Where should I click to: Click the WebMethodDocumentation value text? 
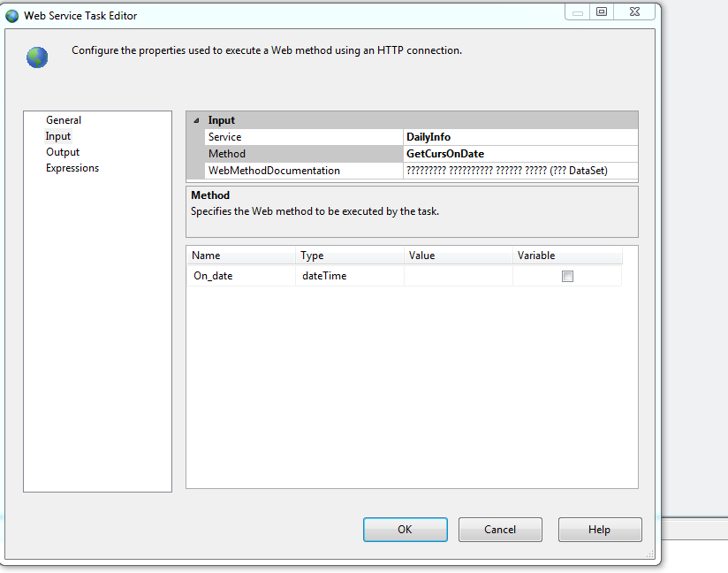(x=507, y=171)
